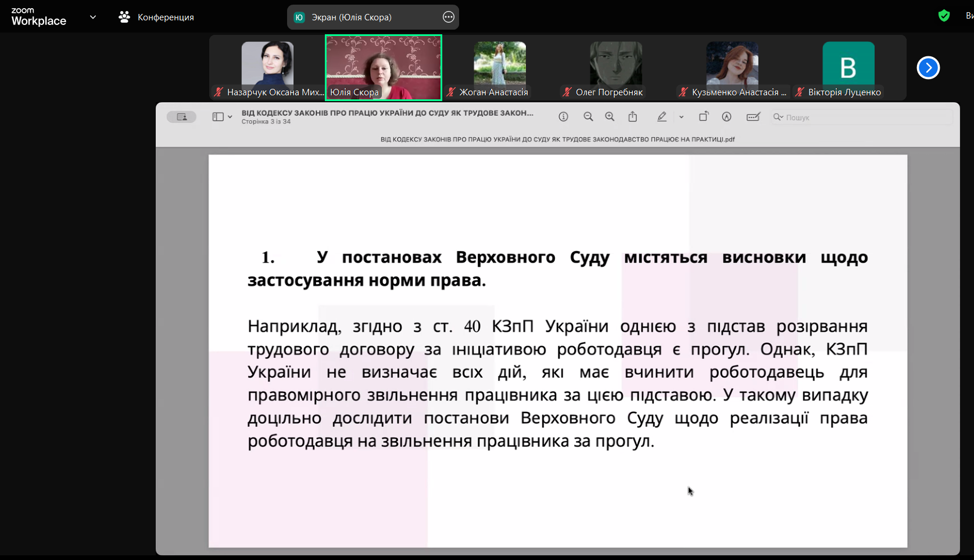Click the zoom in magnifier icon
The width and height of the screenshot is (974, 560).
click(x=610, y=117)
